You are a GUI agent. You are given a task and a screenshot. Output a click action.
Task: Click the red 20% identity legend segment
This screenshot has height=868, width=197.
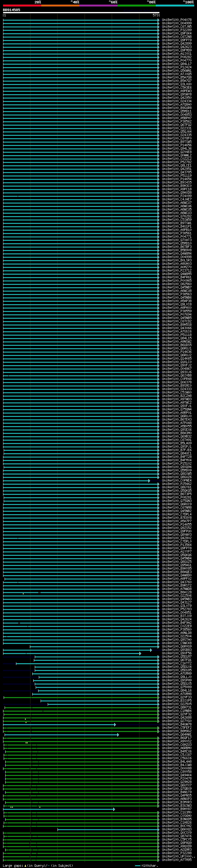22,6
